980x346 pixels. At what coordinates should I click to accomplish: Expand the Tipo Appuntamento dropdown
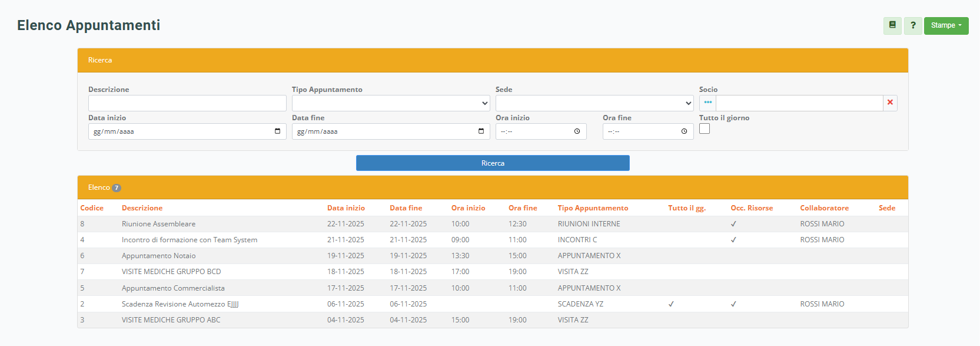coord(391,103)
